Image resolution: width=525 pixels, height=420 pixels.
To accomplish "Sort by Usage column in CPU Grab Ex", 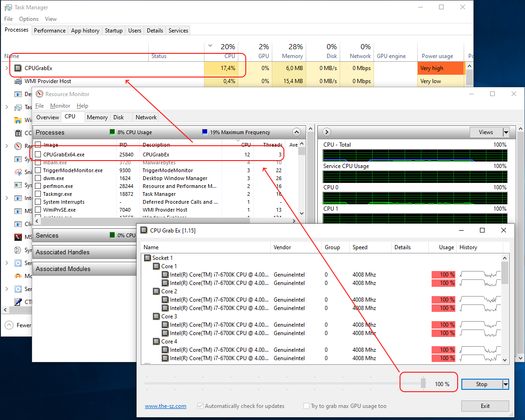I will tap(442, 247).
